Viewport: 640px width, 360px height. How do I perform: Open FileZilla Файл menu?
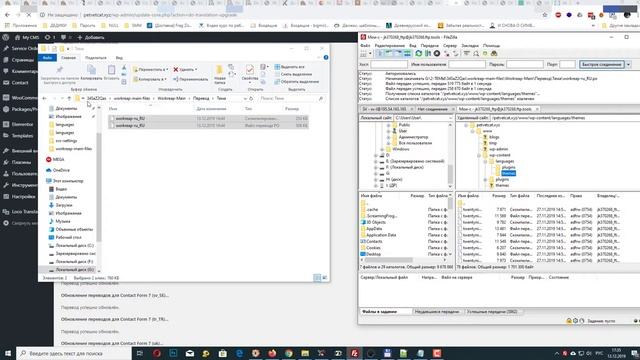click(x=365, y=46)
